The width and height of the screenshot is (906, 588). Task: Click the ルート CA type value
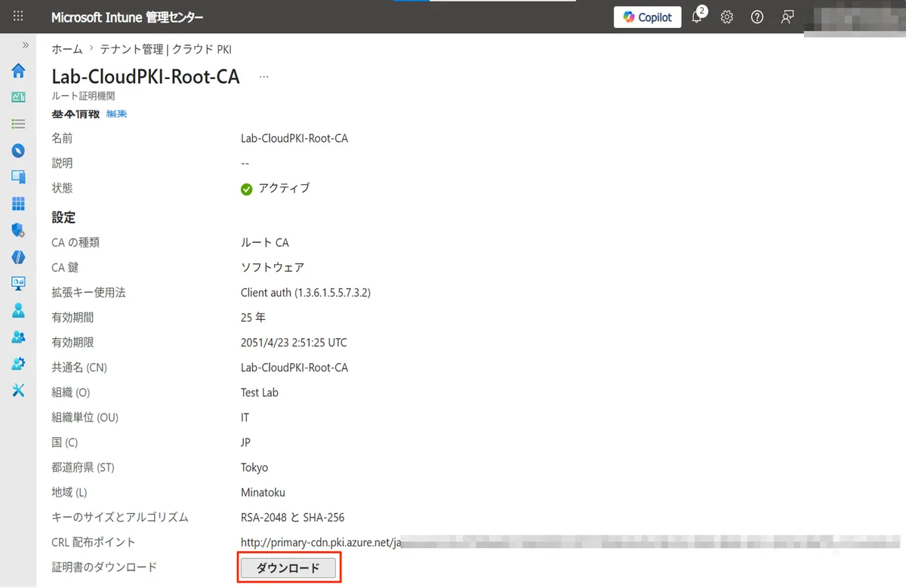pyautogui.click(x=265, y=242)
